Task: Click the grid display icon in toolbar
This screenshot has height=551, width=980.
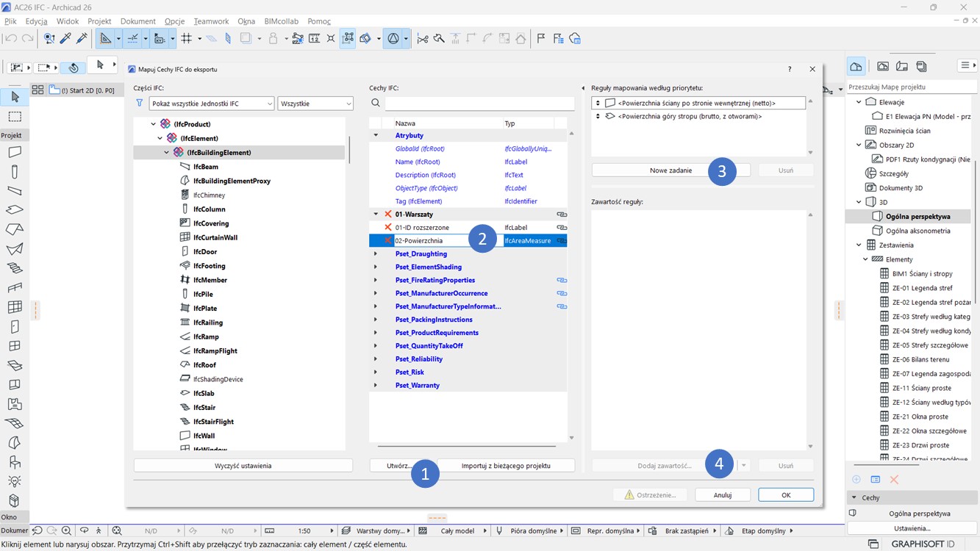Action: [x=187, y=38]
